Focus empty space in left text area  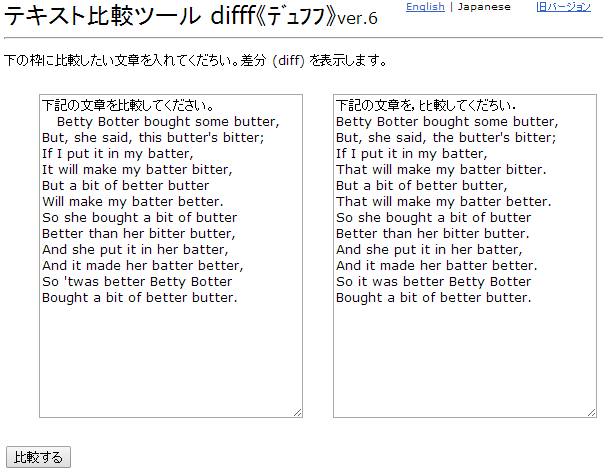point(170,360)
